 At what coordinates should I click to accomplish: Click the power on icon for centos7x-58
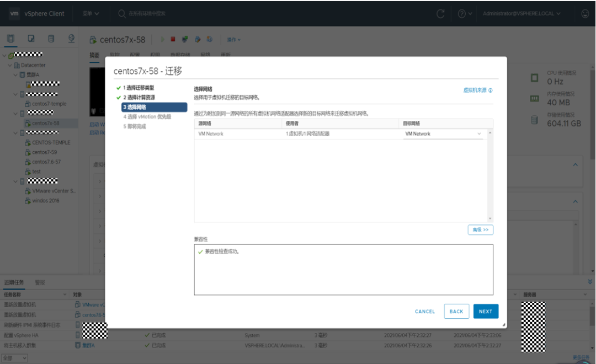pyautogui.click(x=162, y=39)
